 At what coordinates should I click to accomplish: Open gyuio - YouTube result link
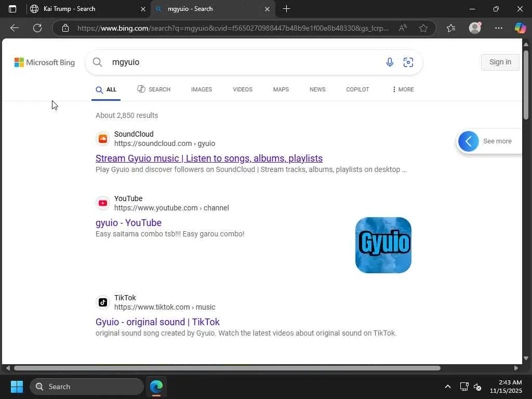[x=129, y=223]
